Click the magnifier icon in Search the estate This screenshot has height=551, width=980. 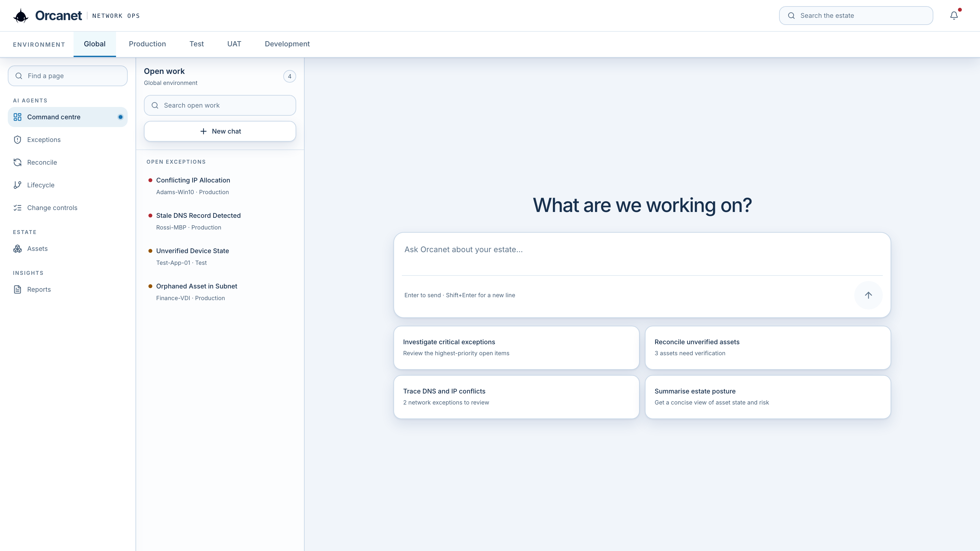point(791,16)
